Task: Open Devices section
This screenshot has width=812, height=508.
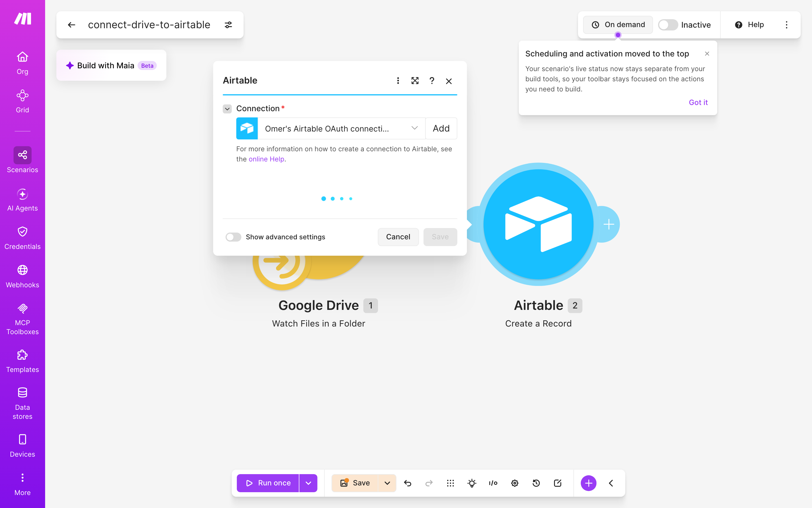Action: 23,446
